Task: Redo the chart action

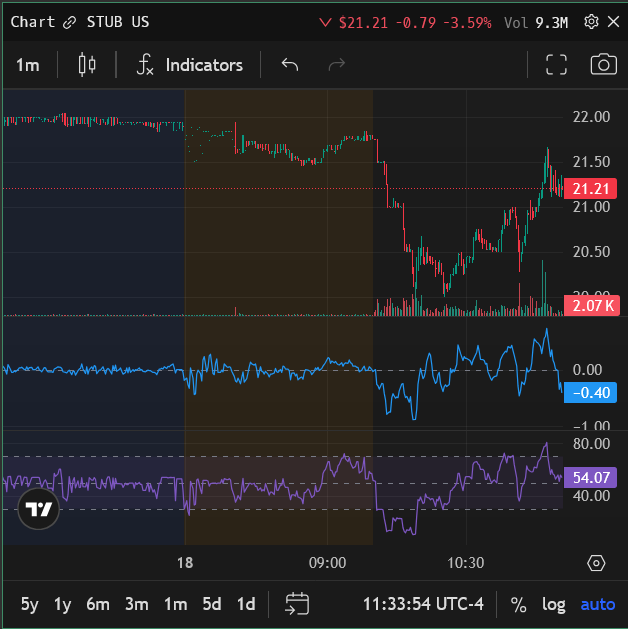Action: (x=336, y=65)
